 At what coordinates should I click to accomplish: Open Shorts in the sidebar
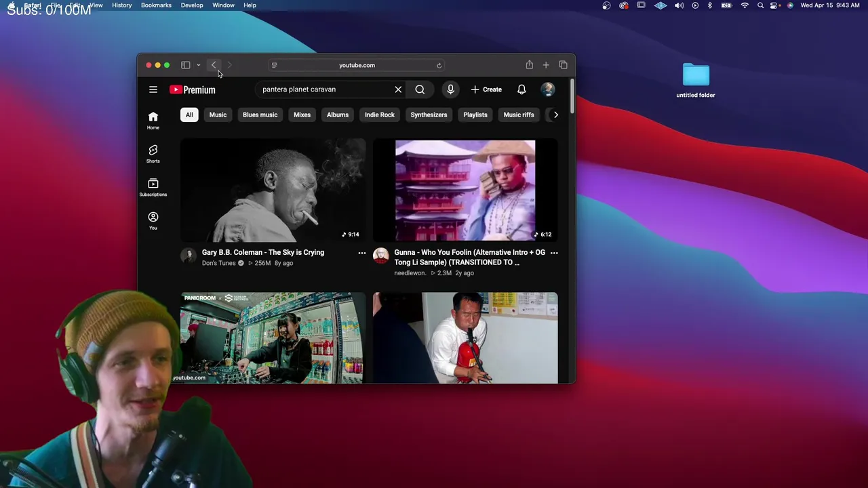(x=153, y=154)
